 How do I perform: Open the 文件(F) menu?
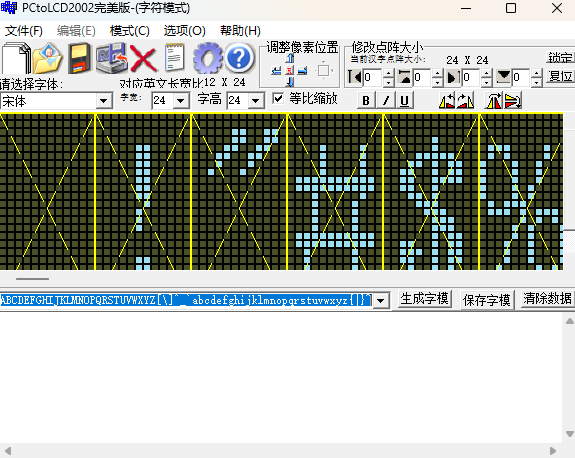click(24, 31)
